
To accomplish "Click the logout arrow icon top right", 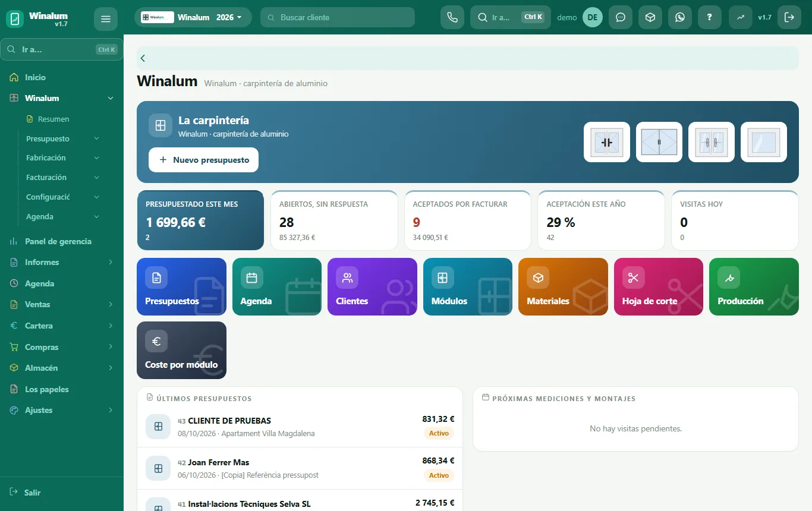I will click(x=789, y=17).
